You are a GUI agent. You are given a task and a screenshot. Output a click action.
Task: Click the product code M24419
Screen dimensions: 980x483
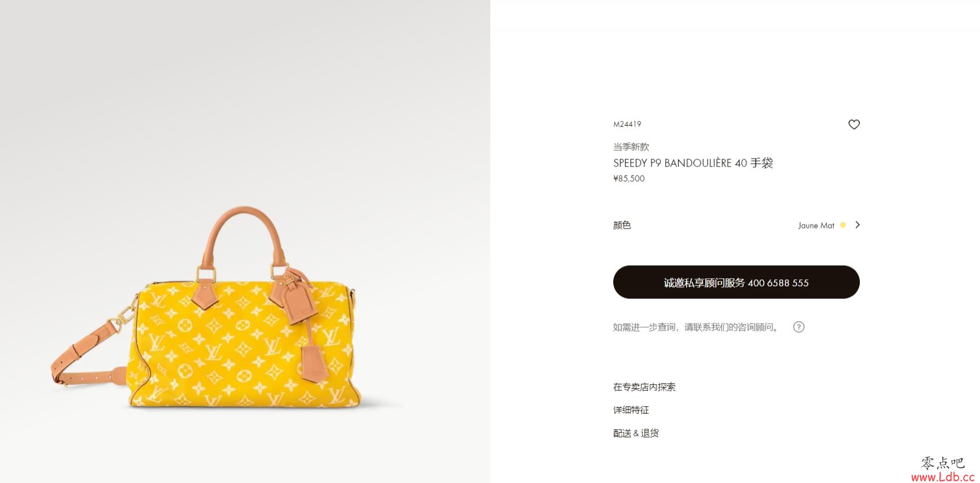click(627, 124)
